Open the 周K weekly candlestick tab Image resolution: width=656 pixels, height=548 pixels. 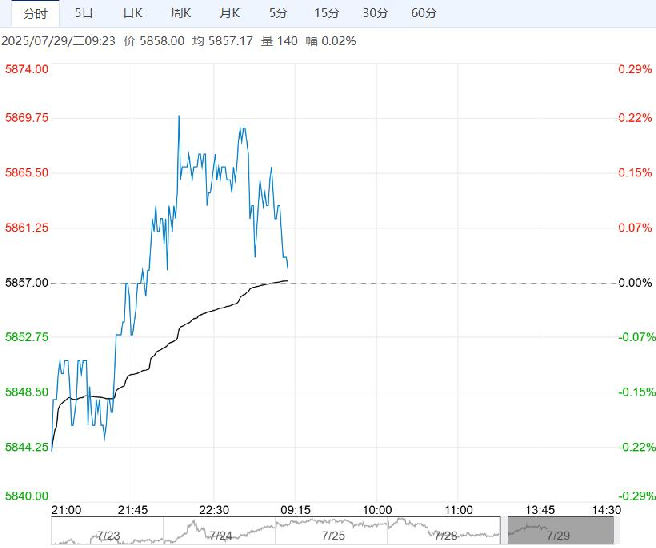[181, 13]
